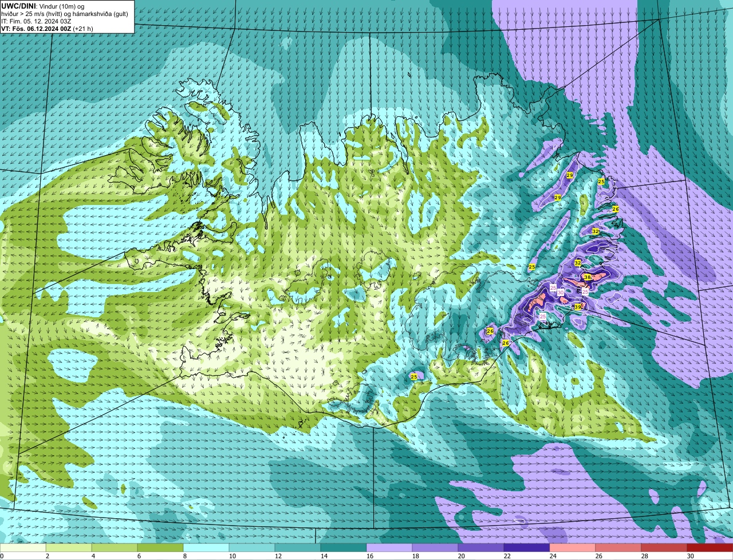This screenshot has width=733, height=560.
Task: Click the "VT: Fös. 06.12.2024 00Z (+21 h)" line
Action: (47, 29)
